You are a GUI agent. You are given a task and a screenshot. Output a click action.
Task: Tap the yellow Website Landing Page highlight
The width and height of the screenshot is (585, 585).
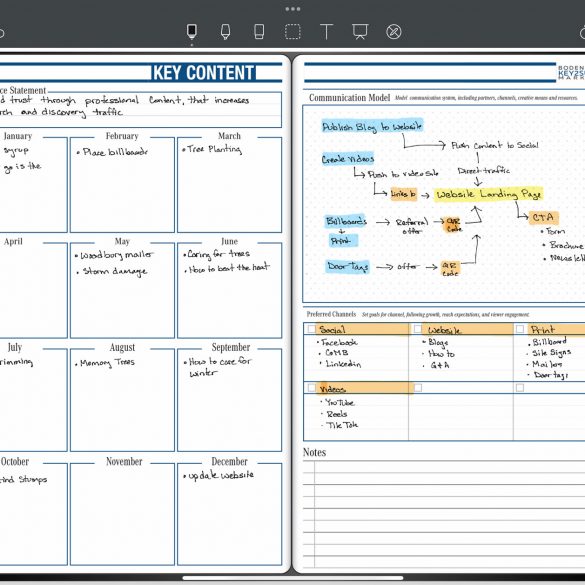pyautogui.click(x=488, y=194)
